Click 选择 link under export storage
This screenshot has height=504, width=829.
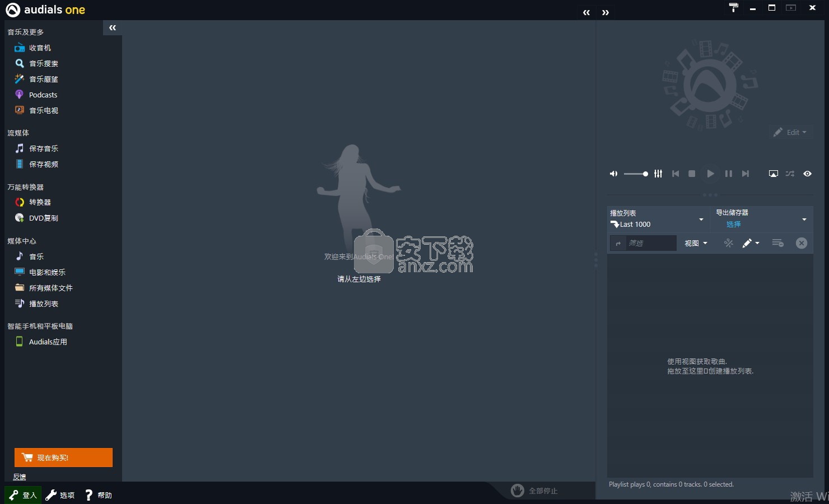pyautogui.click(x=733, y=224)
